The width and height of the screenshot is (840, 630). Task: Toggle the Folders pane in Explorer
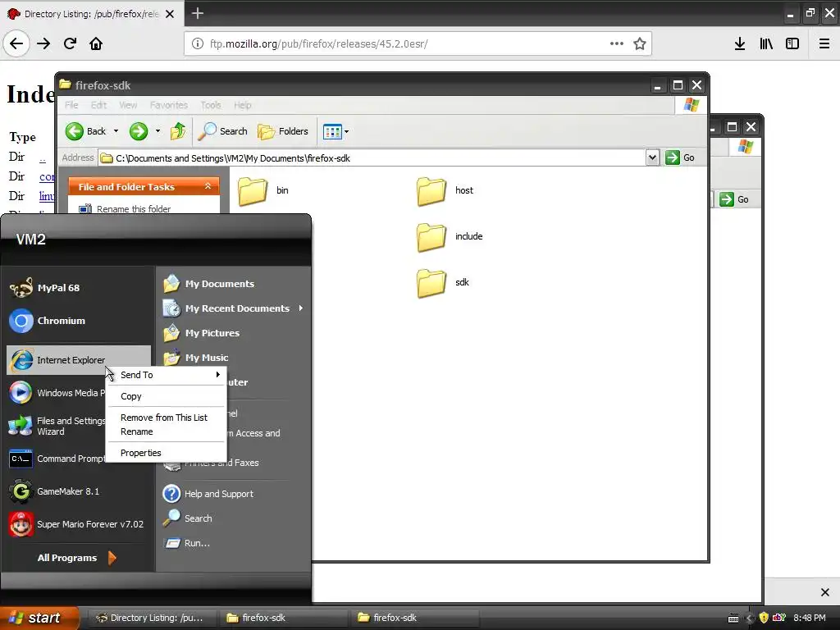pyautogui.click(x=283, y=131)
